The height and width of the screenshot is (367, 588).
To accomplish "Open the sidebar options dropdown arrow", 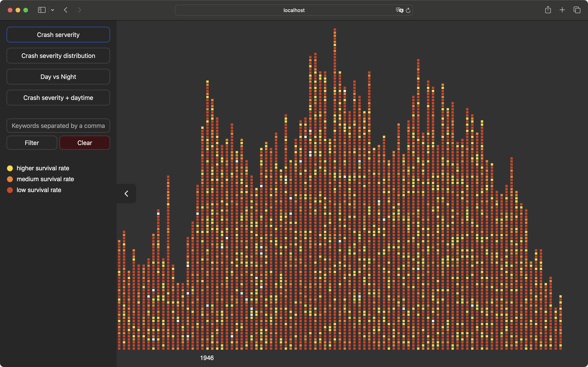I will tap(52, 10).
